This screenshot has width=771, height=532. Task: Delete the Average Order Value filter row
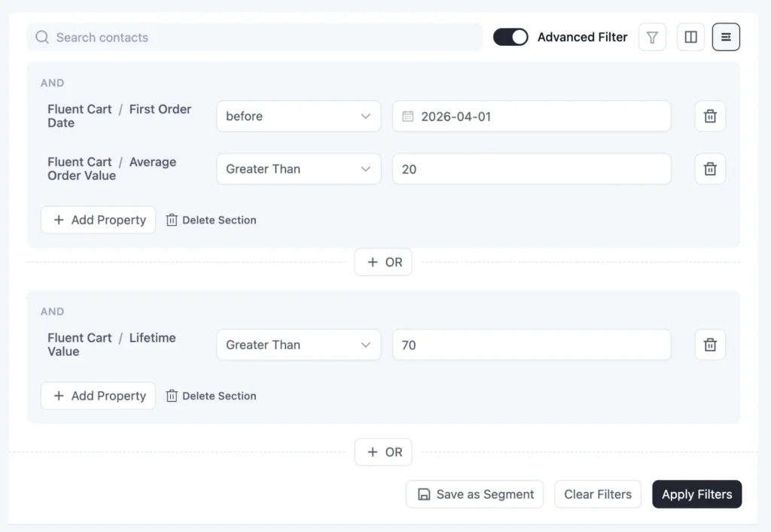(x=710, y=169)
